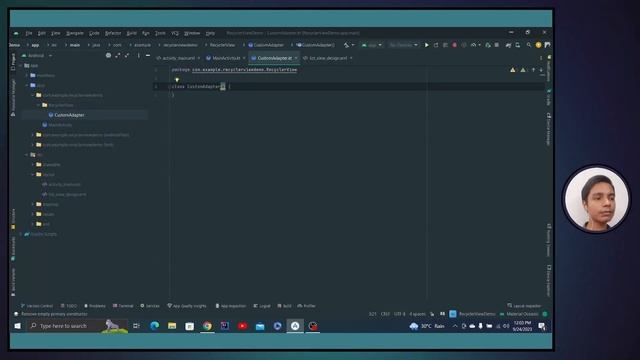Screen dimensions: 640x360
Task: Open the Problems tool window
Action: coord(95,306)
